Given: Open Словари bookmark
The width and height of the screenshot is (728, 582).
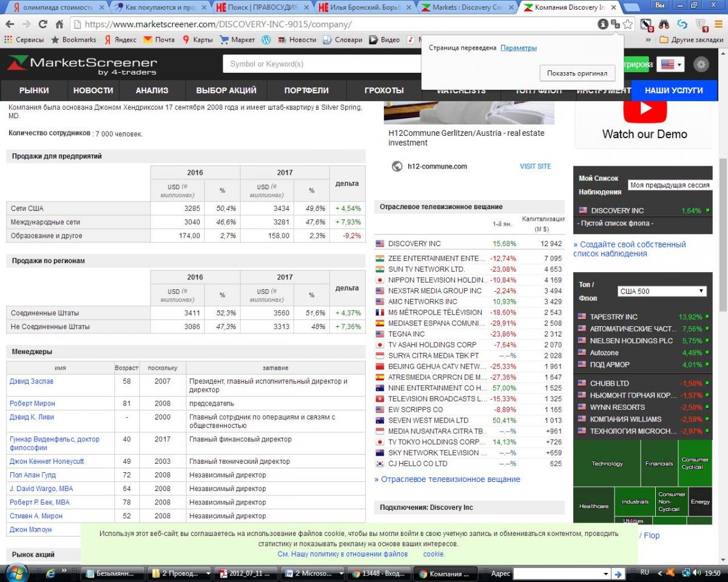Looking at the screenshot, I should [343, 40].
